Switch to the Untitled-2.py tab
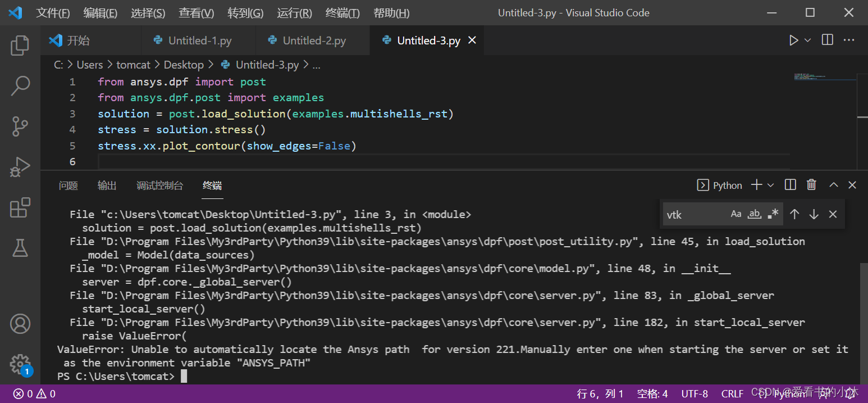The width and height of the screenshot is (868, 403). [x=313, y=40]
